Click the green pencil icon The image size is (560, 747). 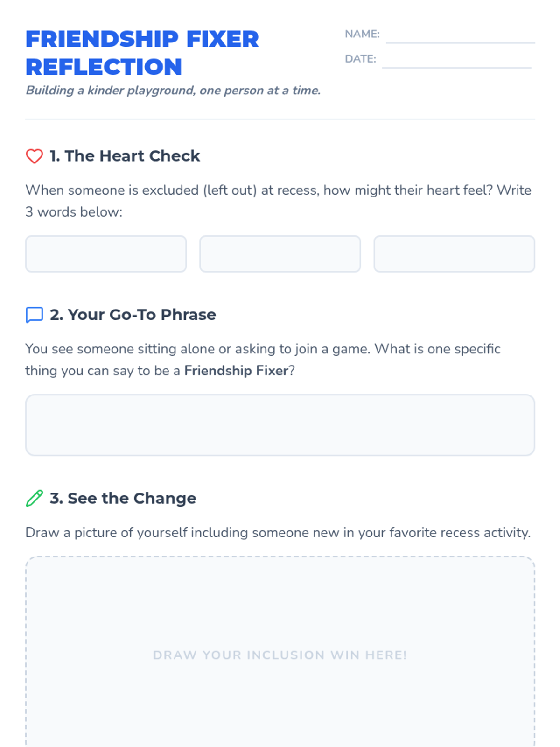(34, 499)
